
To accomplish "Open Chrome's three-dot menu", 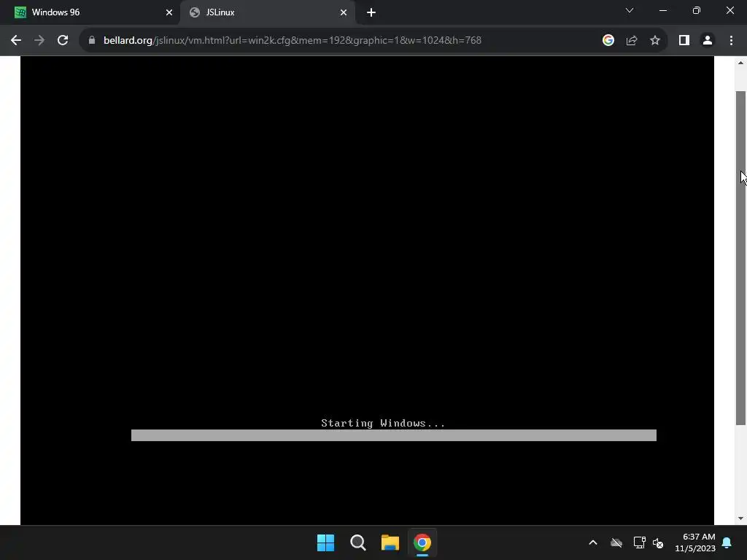I will click(x=731, y=40).
